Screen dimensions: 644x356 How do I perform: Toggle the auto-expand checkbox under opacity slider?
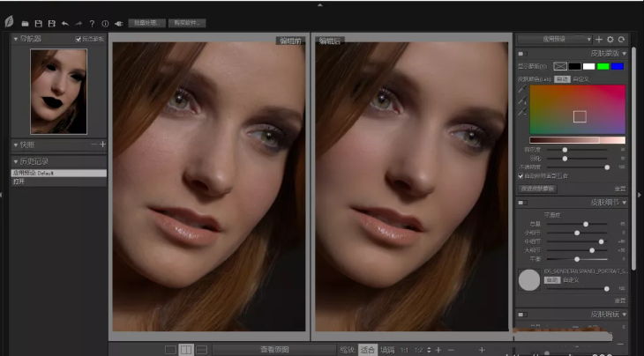pyautogui.click(x=520, y=175)
